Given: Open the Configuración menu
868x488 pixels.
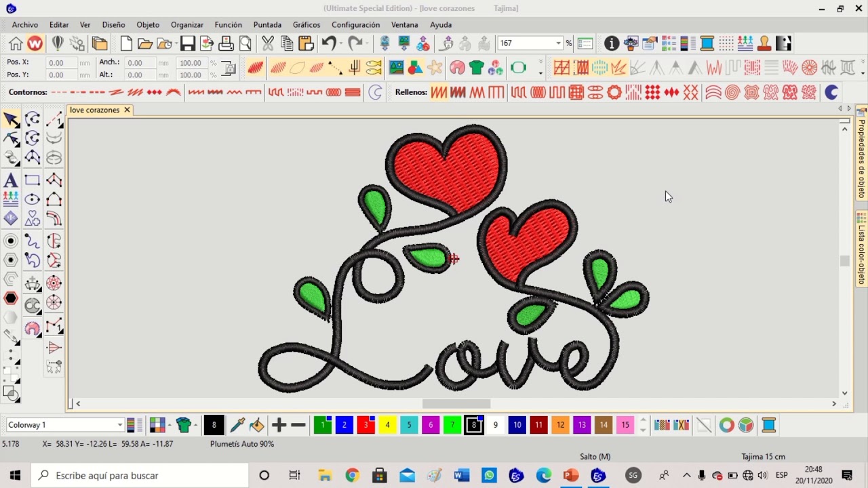Looking at the screenshot, I should tap(355, 24).
